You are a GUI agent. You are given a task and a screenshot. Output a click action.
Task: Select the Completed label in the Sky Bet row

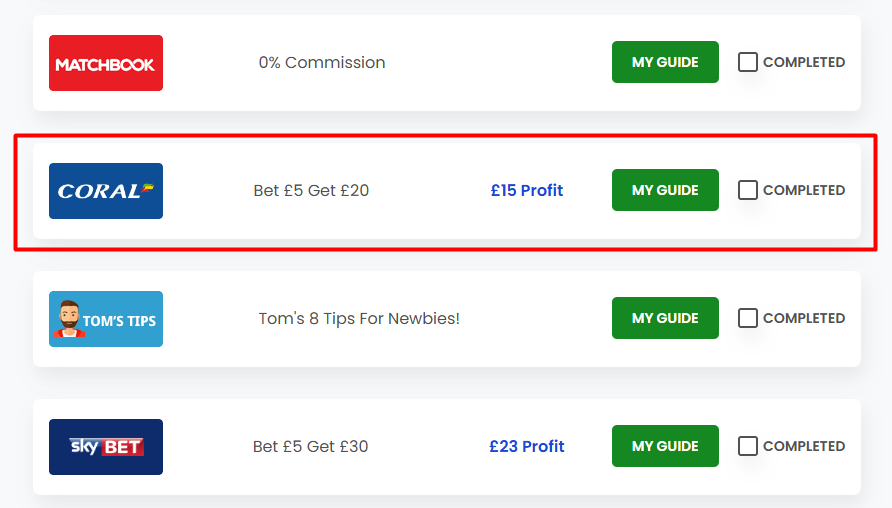coord(804,446)
